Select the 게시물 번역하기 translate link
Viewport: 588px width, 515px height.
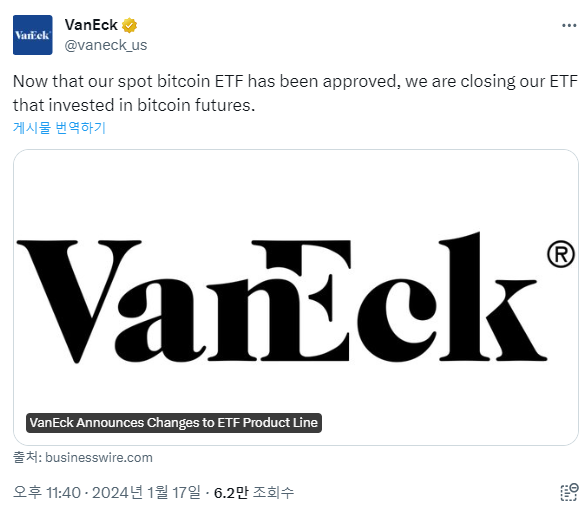pos(59,128)
